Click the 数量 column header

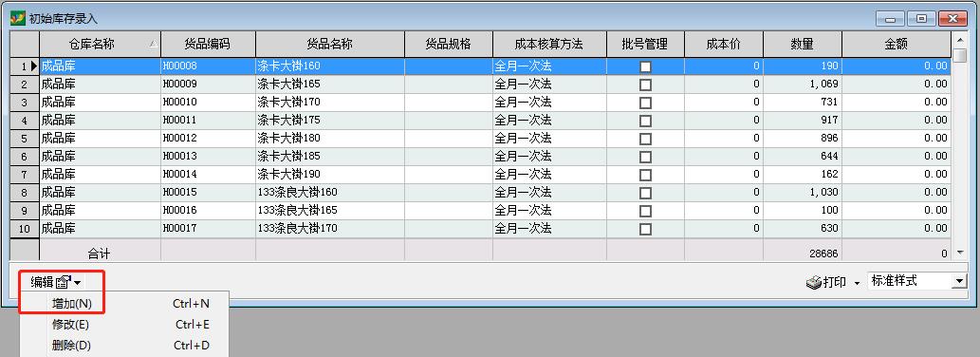point(802,45)
